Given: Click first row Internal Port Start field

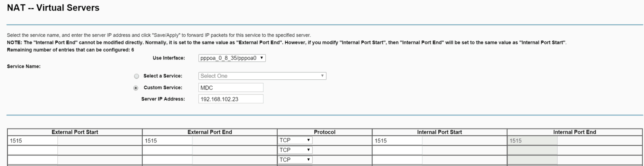Looking at the screenshot, I should (x=397, y=141).
